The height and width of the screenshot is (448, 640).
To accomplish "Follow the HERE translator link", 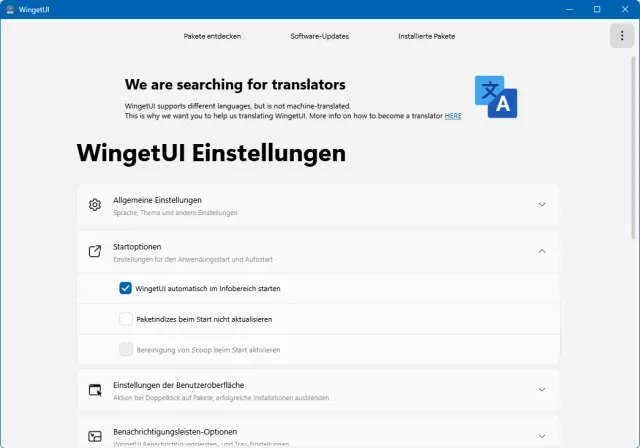I will pos(453,116).
